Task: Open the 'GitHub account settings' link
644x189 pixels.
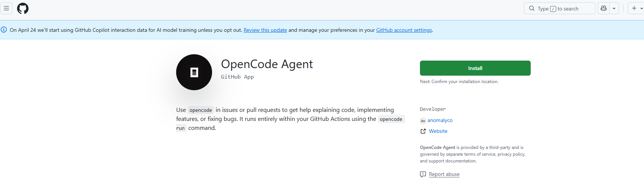Action: point(404,30)
